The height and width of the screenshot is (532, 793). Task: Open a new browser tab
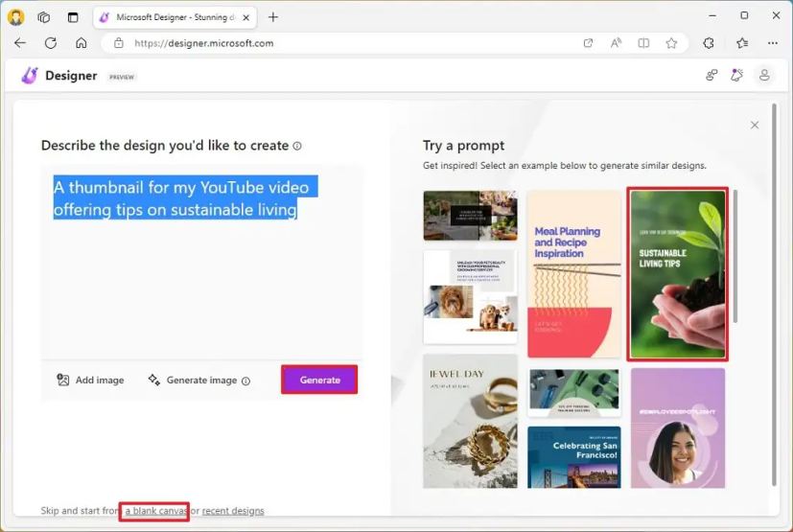pyautogui.click(x=273, y=17)
